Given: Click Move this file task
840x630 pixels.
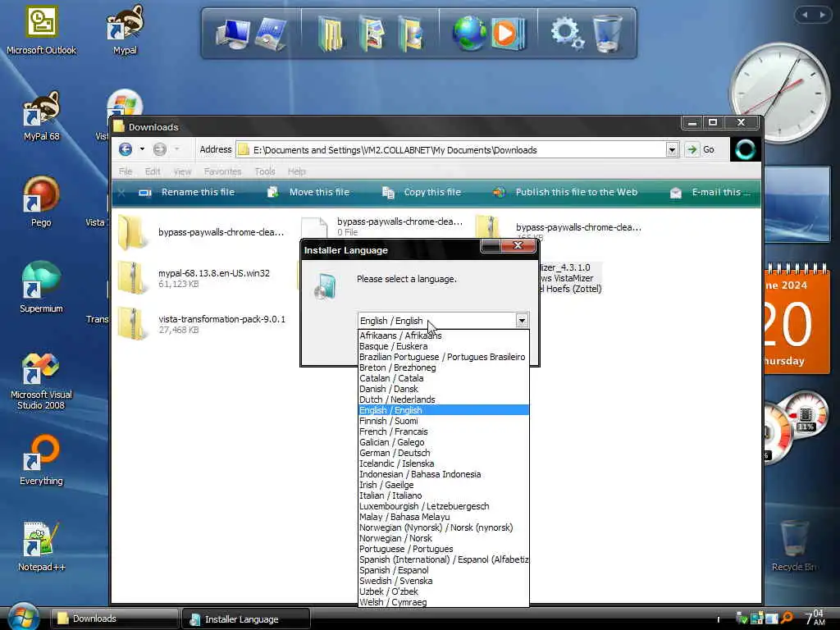Looking at the screenshot, I should 308,192.
